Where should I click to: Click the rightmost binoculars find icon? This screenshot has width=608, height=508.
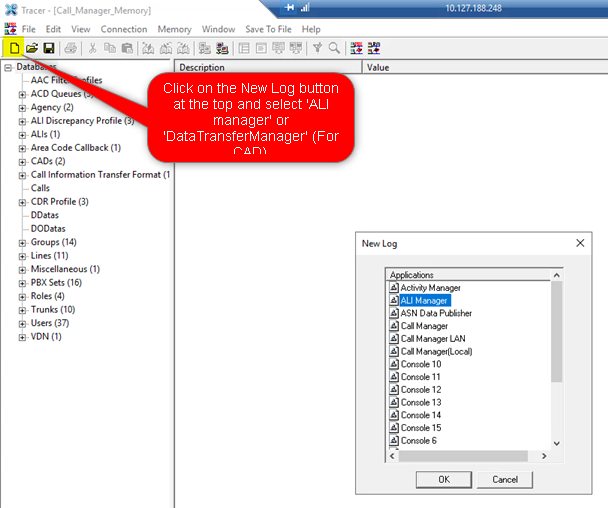click(x=183, y=48)
